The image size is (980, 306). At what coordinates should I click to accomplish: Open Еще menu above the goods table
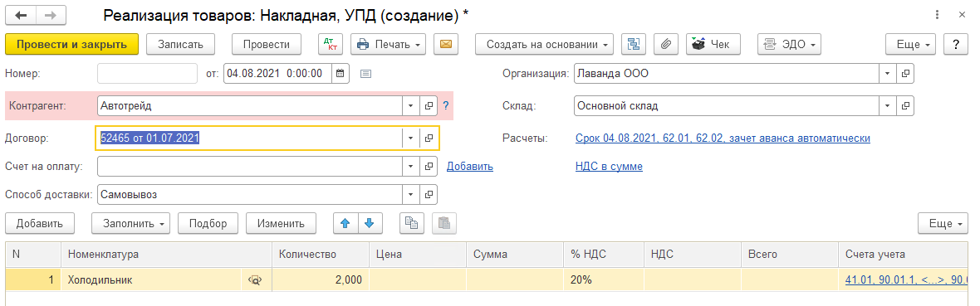(943, 223)
